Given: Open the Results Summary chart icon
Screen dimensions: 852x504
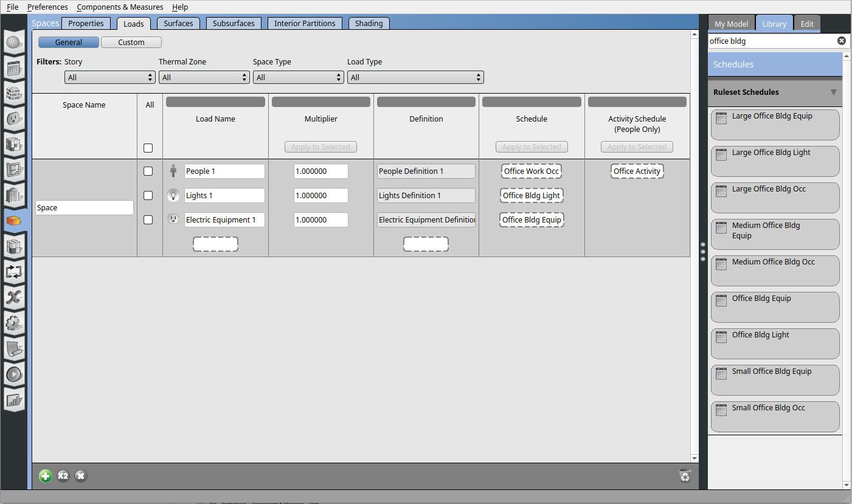Looking at the screenshot, I should 14,400.
